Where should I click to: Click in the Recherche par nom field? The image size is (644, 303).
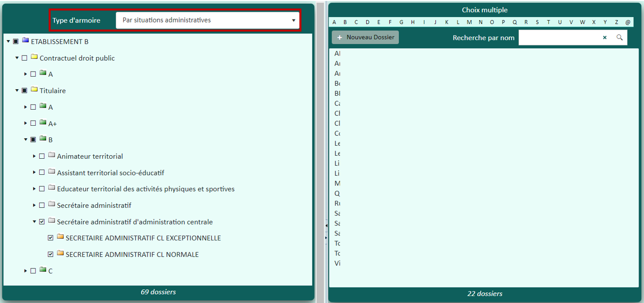click(x=559, y=38)
